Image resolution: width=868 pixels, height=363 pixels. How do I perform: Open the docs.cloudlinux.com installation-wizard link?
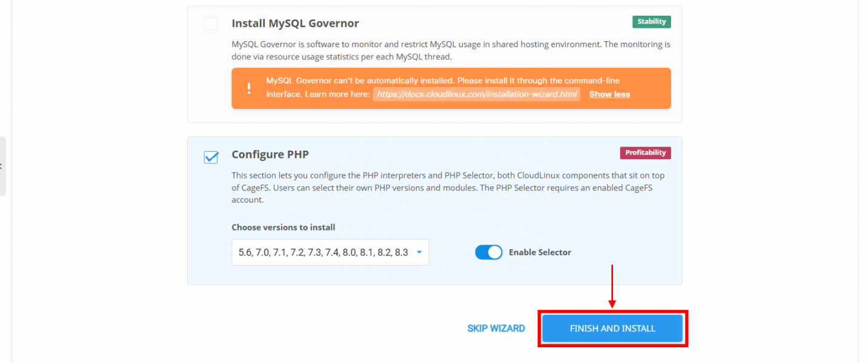tap(477, 94)
